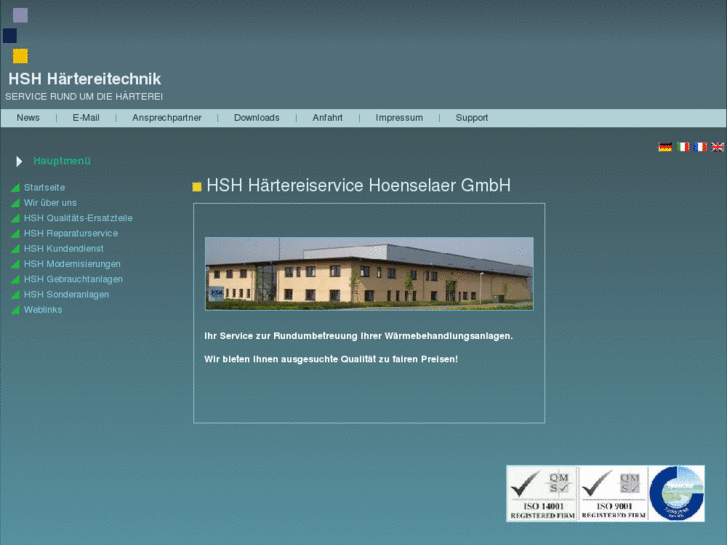Click the blue circular certification logo
The image size is (727, 545).
click(x=676, y=494)
